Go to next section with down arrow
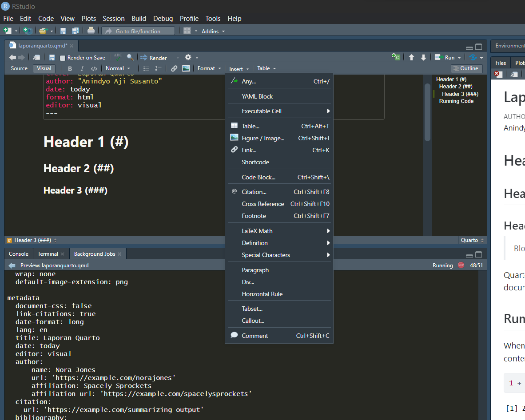The height and width of the screenshot is (420, 525). (424, 57)
